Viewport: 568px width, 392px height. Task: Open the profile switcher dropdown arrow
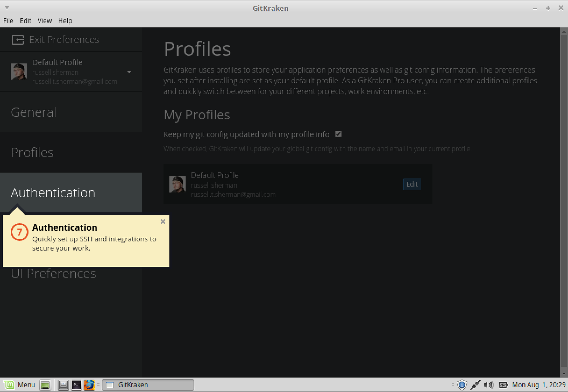click(x=129, y=72)
